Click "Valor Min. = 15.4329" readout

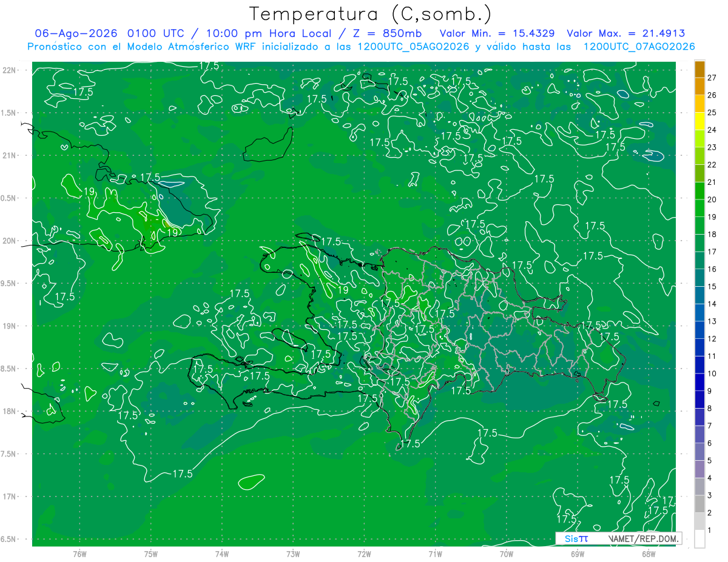(x=499, y=33)
